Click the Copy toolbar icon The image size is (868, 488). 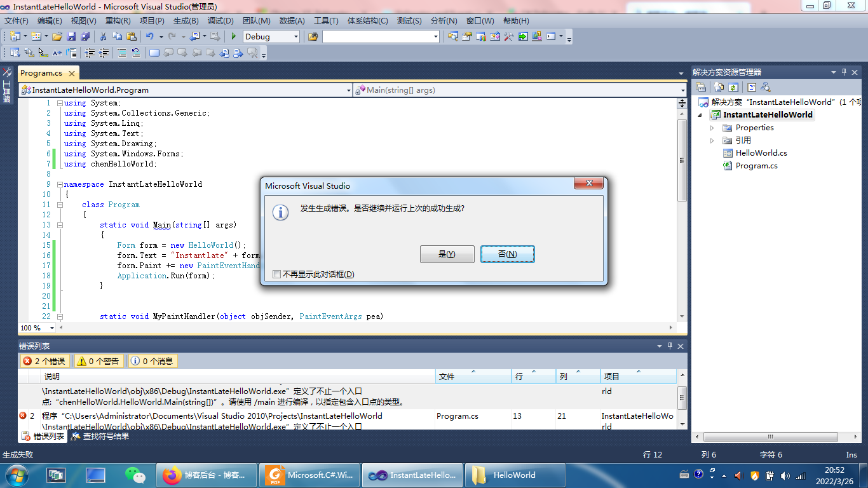pos(118,37)
